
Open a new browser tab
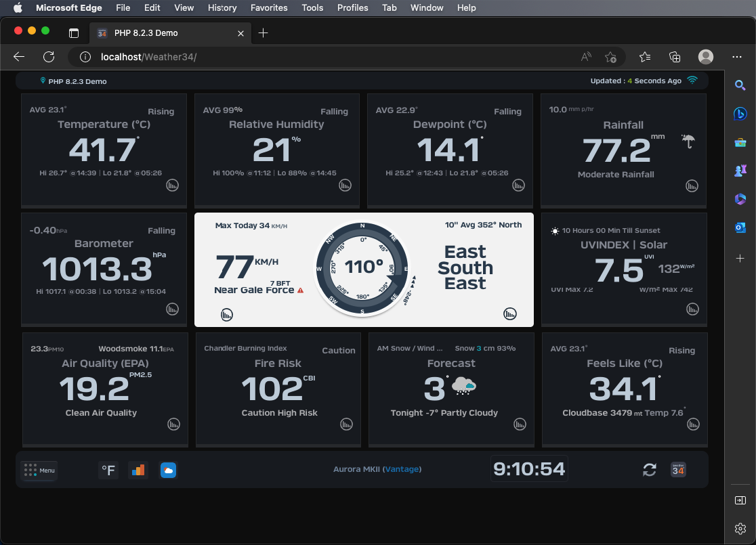point(263,32)
